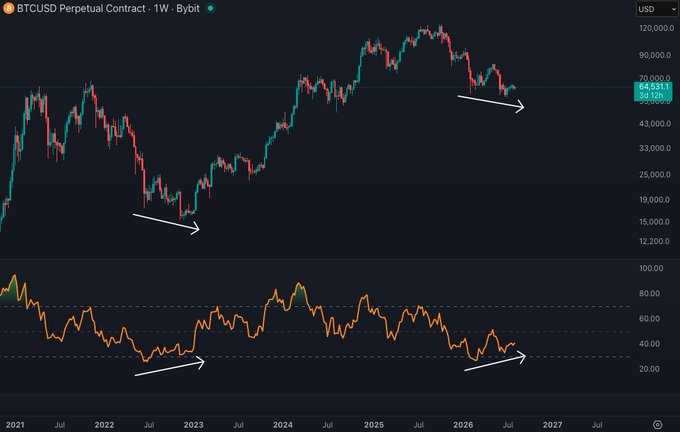Click the 80.00 RSI axis label
This screenshot has height=432, width=680.
point(649,294)
